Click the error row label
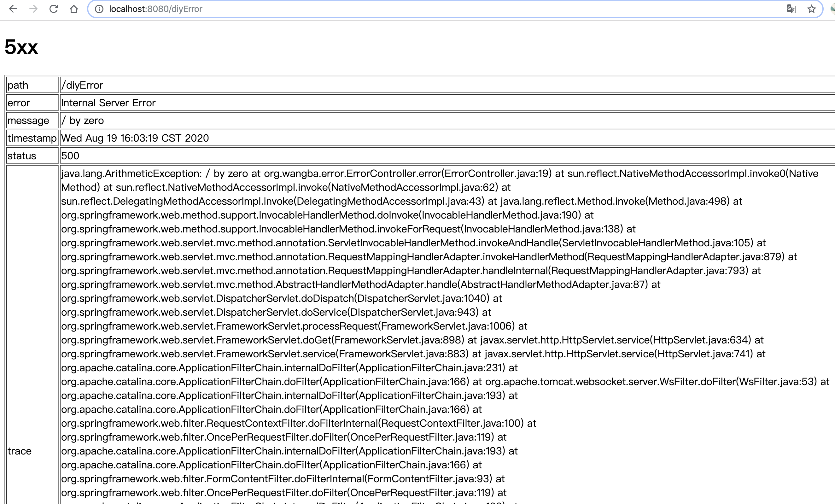This screenshot has height=504, width=835. pyautogui.click(x=19, y=103)
